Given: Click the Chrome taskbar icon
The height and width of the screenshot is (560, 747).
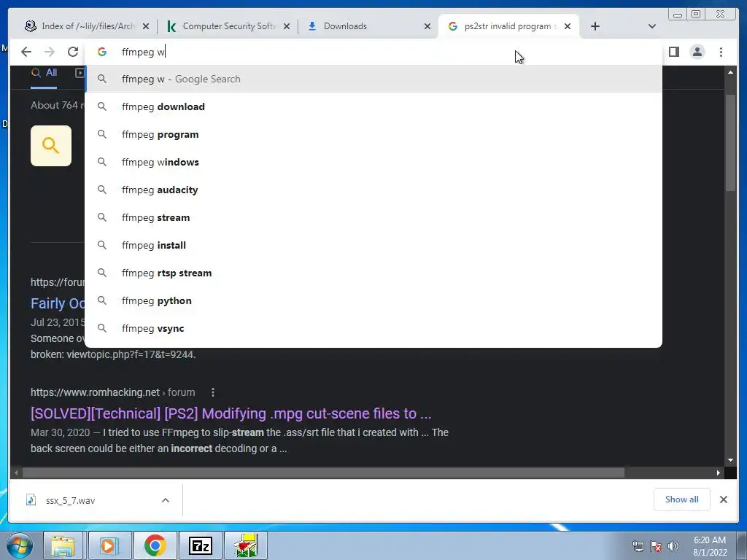Looking at the screenshot, I should 155,545.
